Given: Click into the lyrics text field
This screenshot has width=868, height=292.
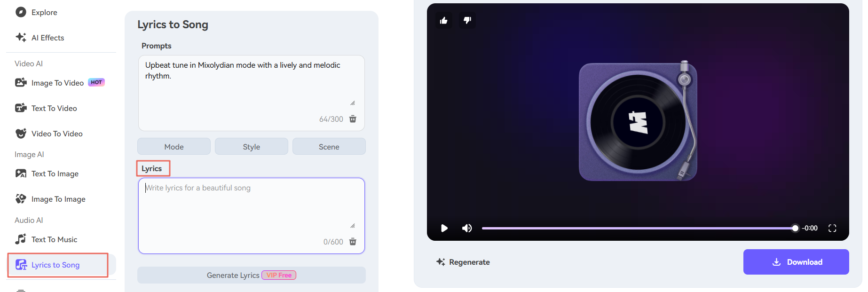Looking at the screenshot, I should [x=252, y=207].
